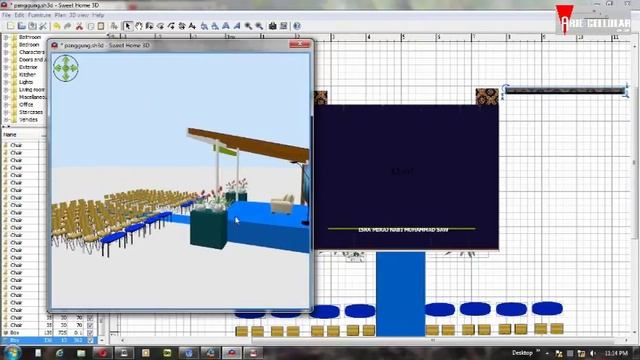Open Preferences from the toolbar

click(43, 26)
